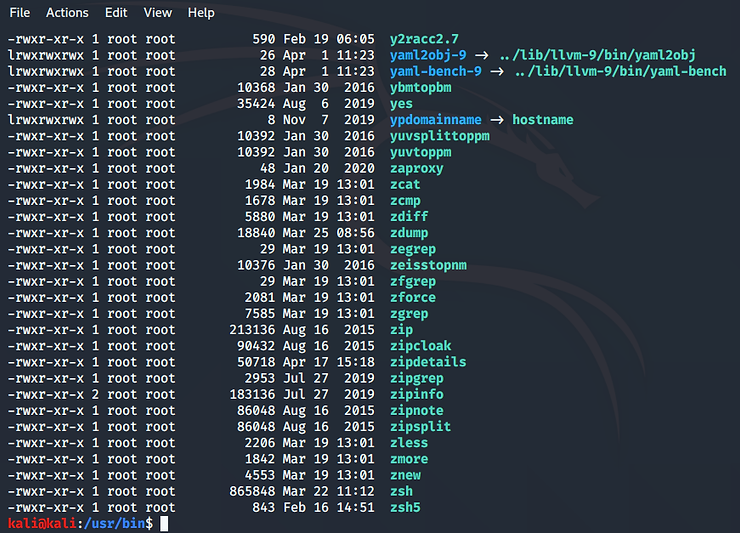Open the View menu
Image resolution: width=740 pixels, height=533 pixels.
click(x=158, y=13)
